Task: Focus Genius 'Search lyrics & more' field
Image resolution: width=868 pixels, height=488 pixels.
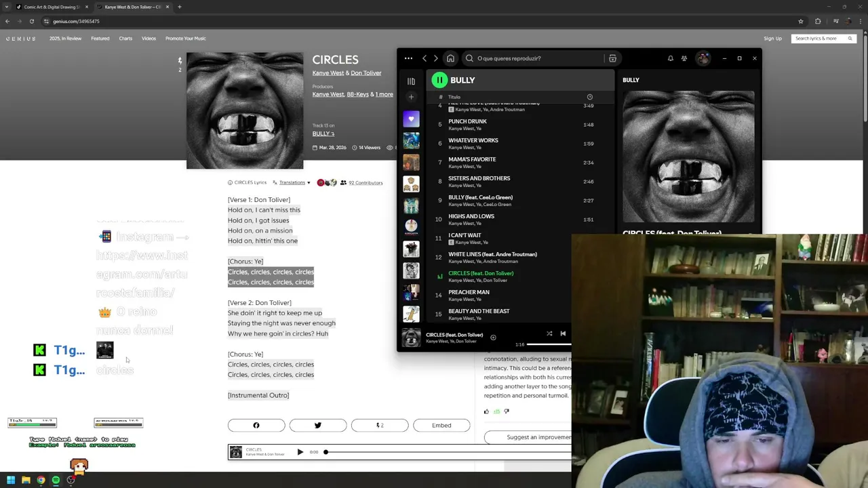Action: (823, 39)
